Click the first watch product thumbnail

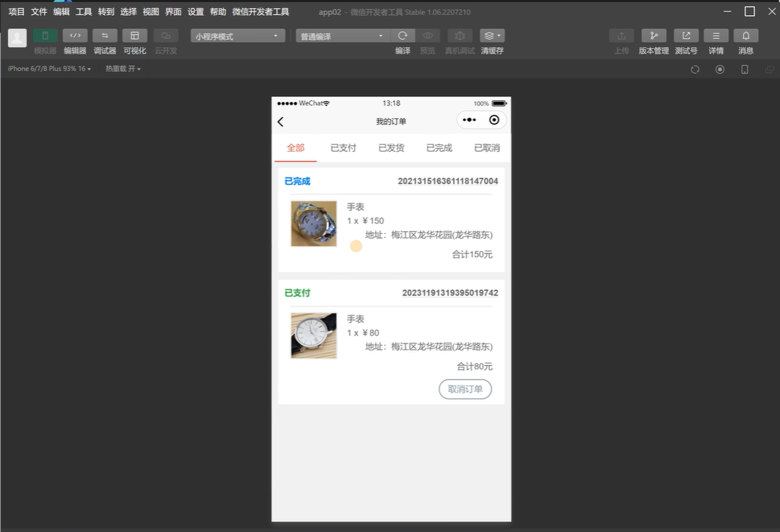313,224
